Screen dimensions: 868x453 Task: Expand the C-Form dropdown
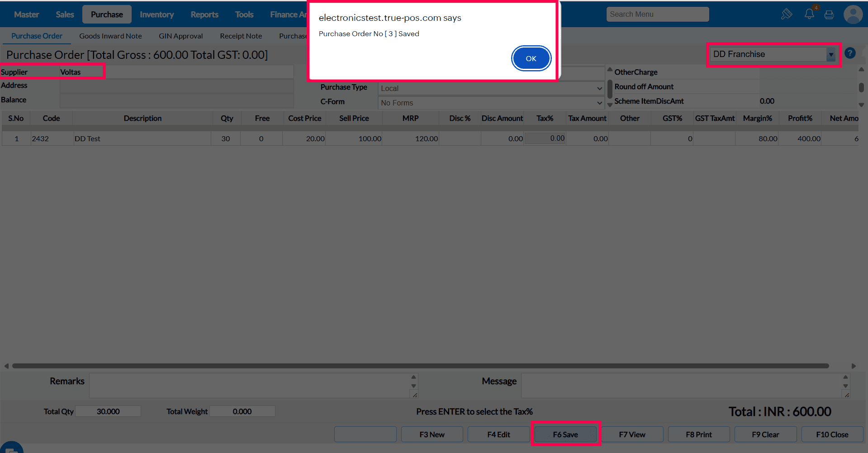(x=491, y=103)
